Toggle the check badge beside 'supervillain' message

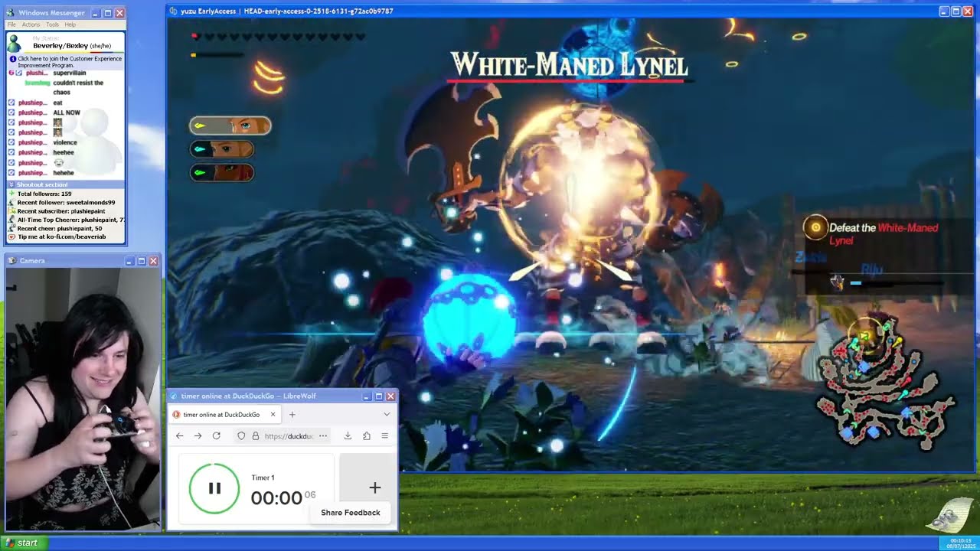click(x=19, y=73)
